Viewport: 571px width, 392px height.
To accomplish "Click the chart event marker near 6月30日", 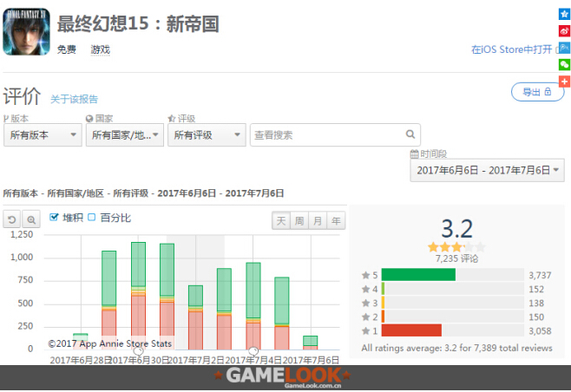I will (x=138, y=351).
